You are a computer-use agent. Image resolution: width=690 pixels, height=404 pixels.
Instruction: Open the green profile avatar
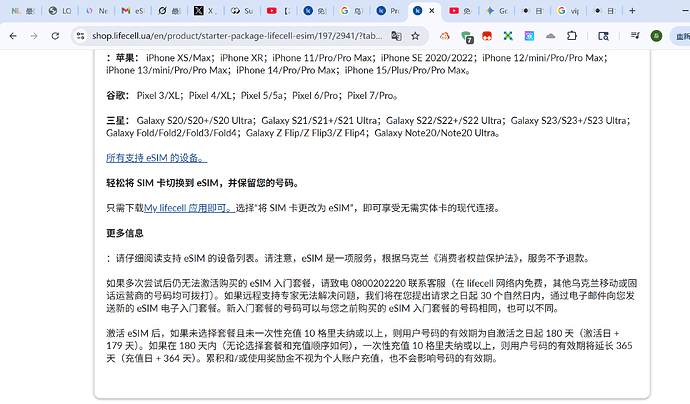click(x=655, y=35)
